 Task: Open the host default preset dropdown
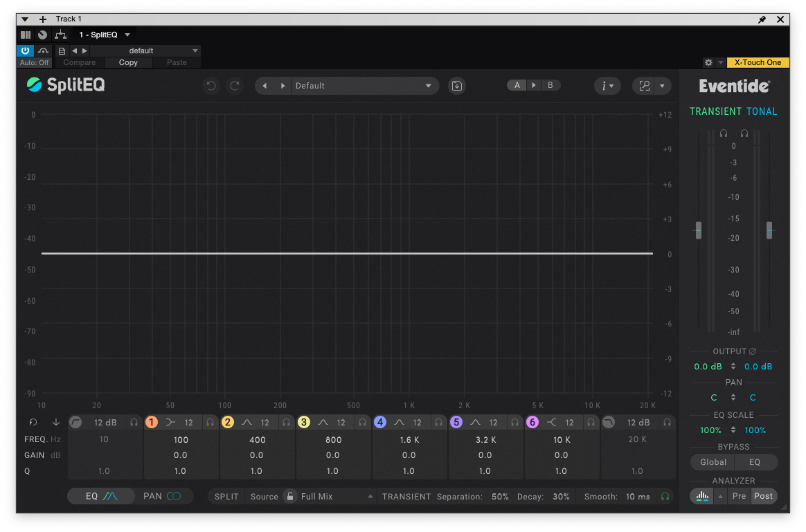145,51
